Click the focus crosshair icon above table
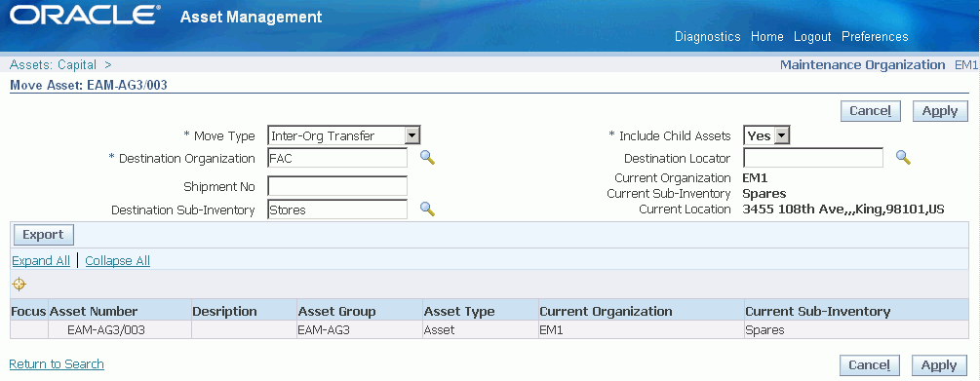Viewport: 980px width, 381px height. tap(19, 285)
